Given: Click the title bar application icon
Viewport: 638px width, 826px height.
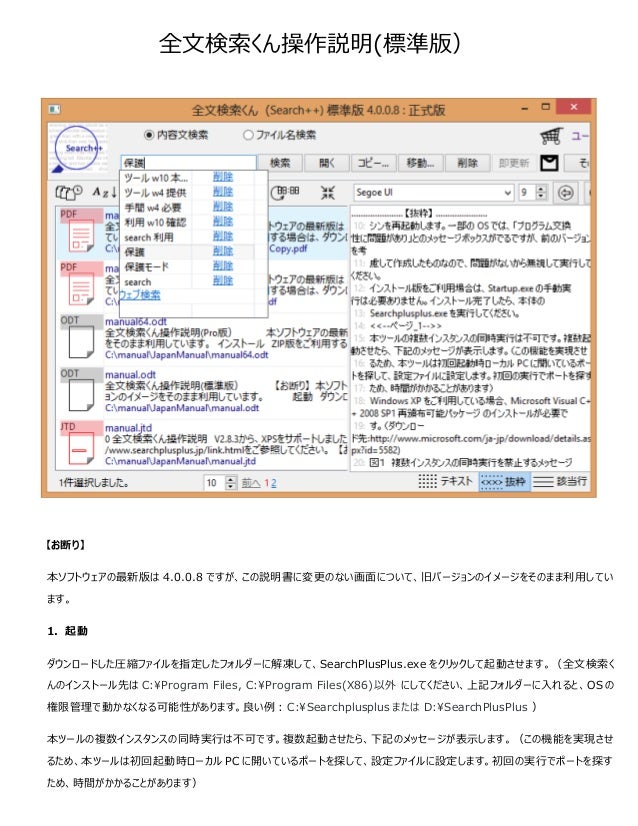Looking at the screenshot, I should pyautogui.click(x=54, y=110).
